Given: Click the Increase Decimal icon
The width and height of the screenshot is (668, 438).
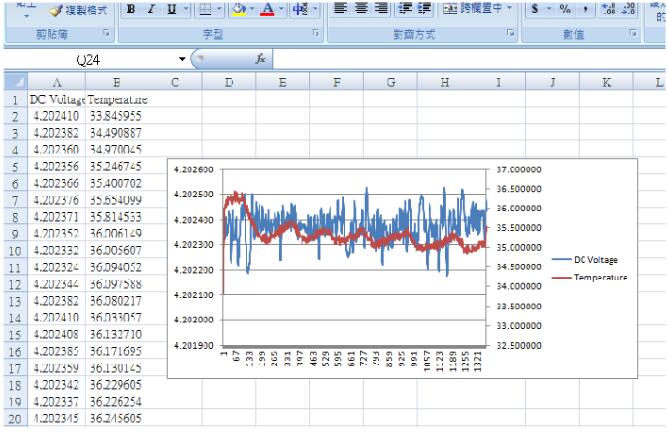Looking at the screenshot, I should [x=608, y=9].
